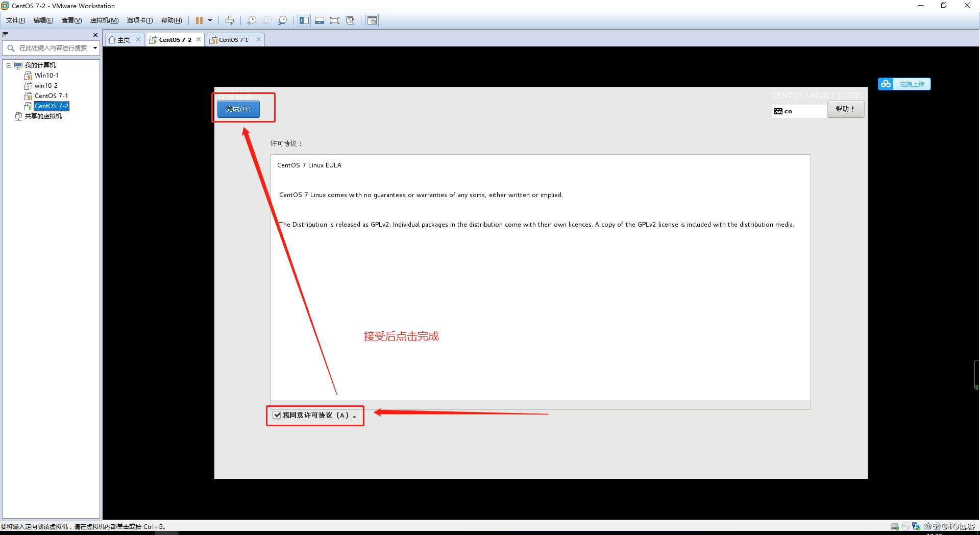Click the Unity mode icon
Image resolution: width=980 pixels, height=535 pixels.
coord(350,20)
